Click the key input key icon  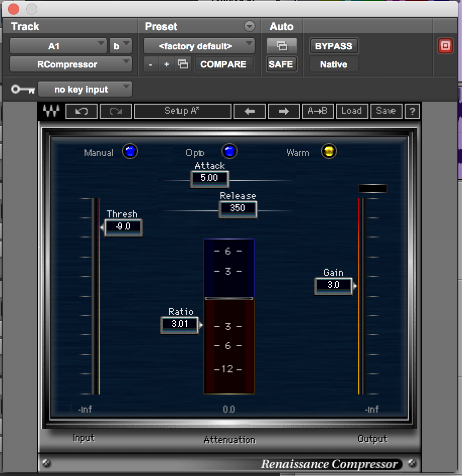coord(23,89)
